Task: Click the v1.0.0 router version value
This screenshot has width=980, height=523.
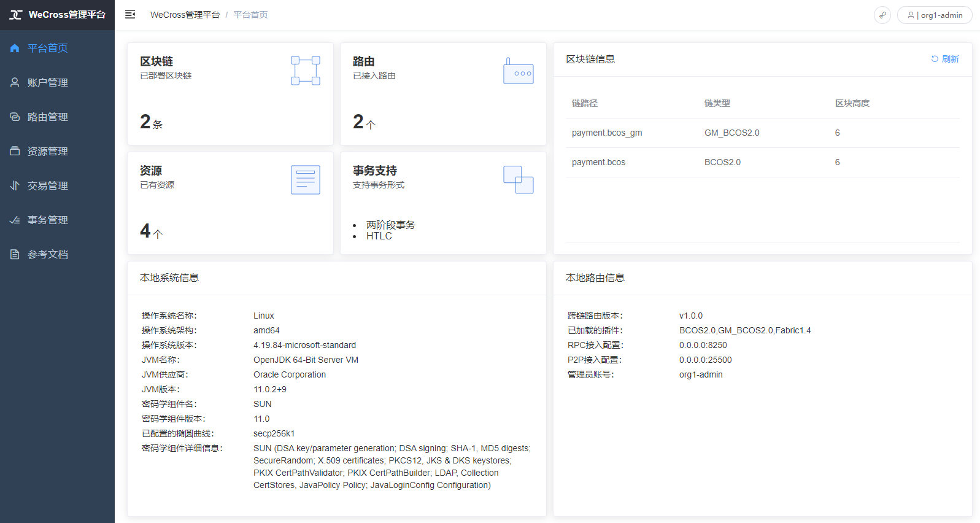Action: (691, 316)
